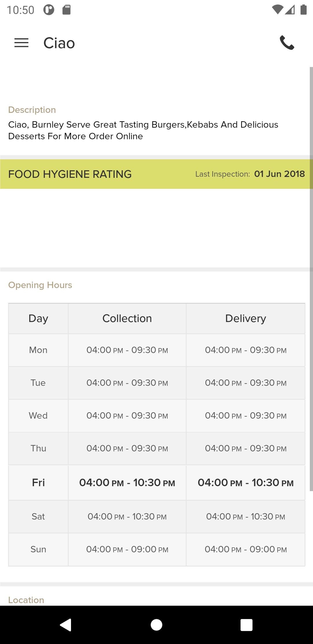This screenshot has height=644, width=313.
Task: Select Monday's Collection hours cell
Action: point(127,350)
